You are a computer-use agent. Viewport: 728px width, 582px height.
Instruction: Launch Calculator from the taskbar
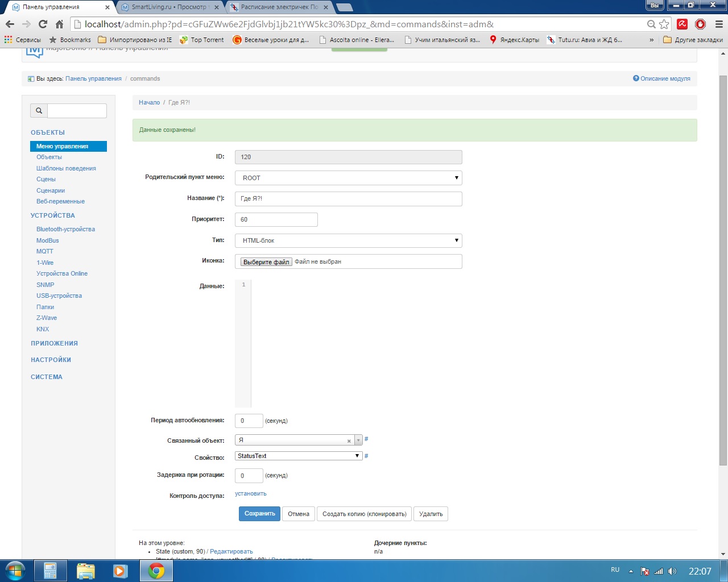tap(51, 571)
